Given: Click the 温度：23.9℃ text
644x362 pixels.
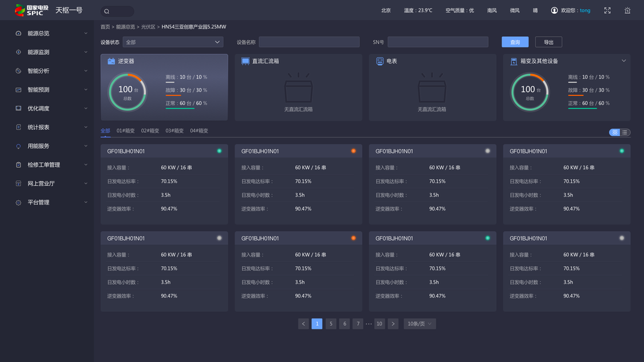Looking at the screenshot, I should click(418, 10).
